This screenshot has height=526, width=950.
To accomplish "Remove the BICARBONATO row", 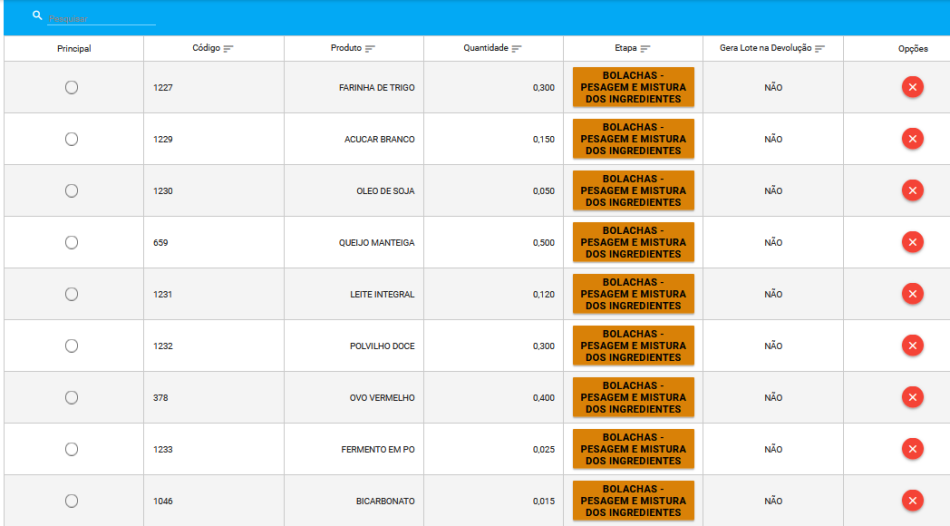I will (x=912, y=501).
